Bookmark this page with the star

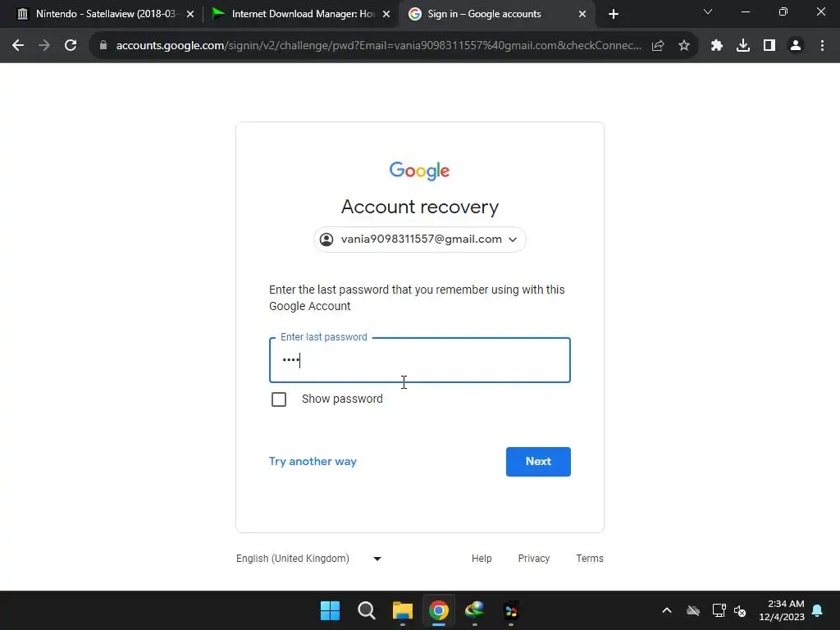684,46
